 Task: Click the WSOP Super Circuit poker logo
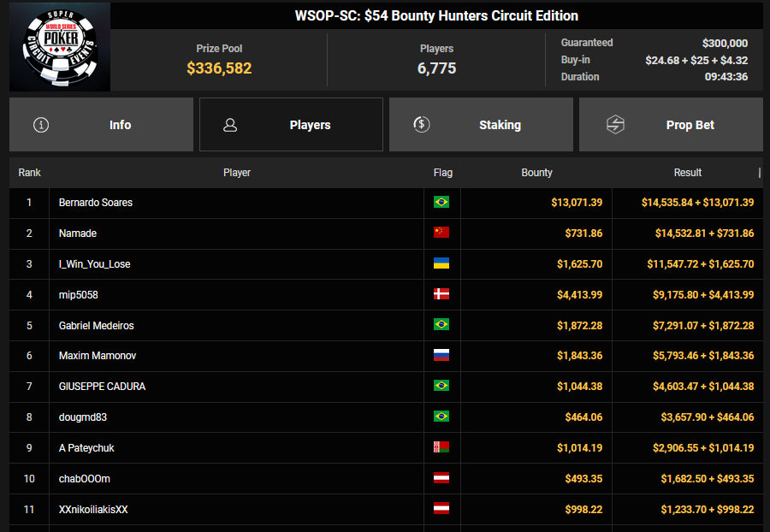[x=59, y=46]
